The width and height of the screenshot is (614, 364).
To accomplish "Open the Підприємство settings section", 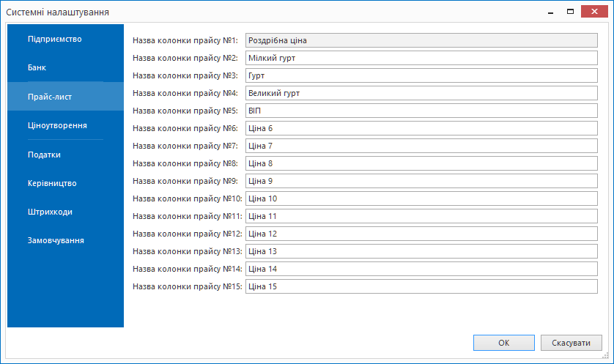I will click(x=54, y=39).
